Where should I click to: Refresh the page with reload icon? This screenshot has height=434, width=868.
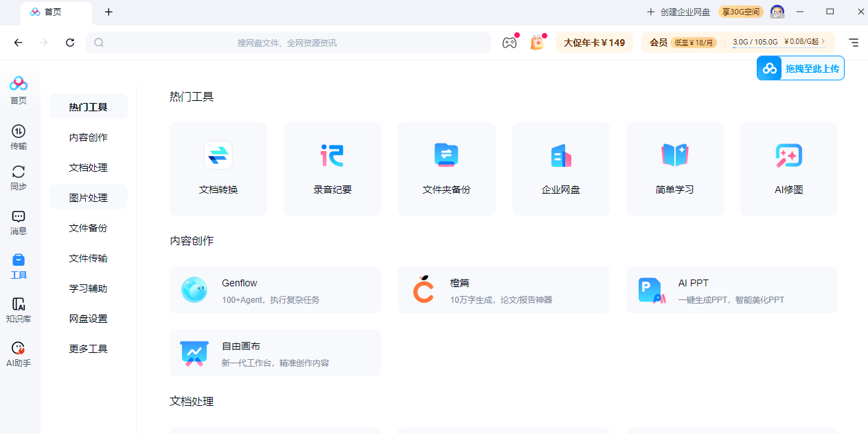(x=70, y=43)
